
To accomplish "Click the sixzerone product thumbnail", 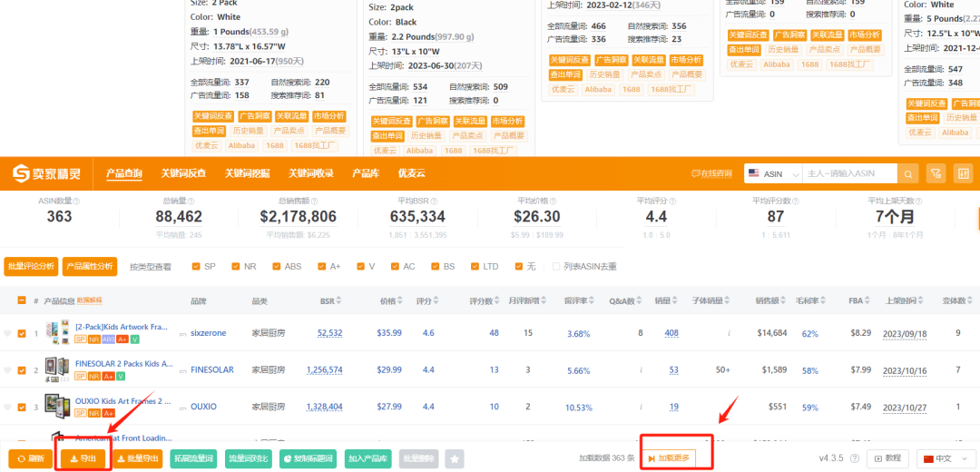I will (57, 334).
